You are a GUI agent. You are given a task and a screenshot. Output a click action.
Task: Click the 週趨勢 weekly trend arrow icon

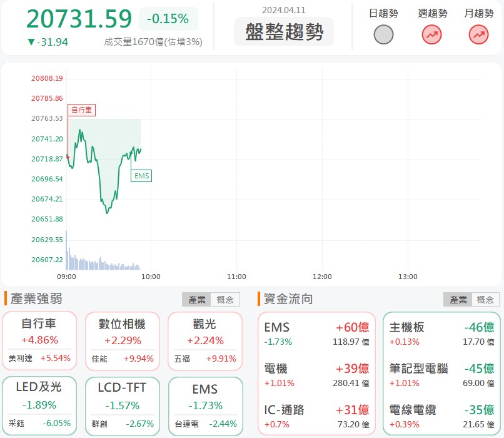[431, 34]
